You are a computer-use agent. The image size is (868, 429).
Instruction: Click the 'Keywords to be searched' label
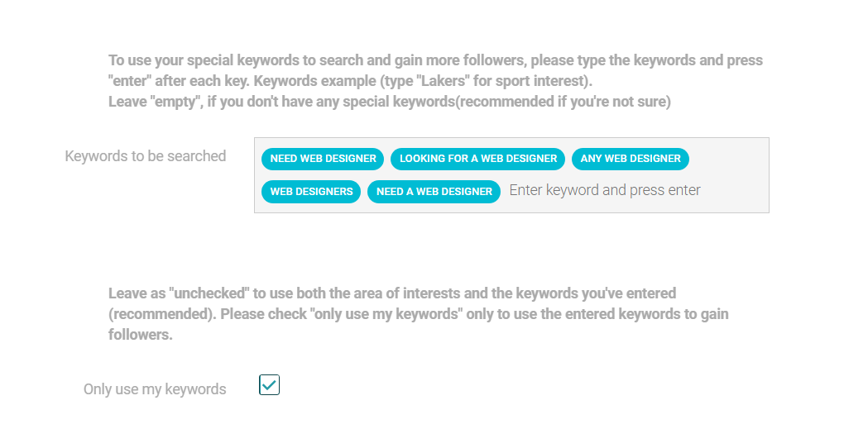pos(145,156)
